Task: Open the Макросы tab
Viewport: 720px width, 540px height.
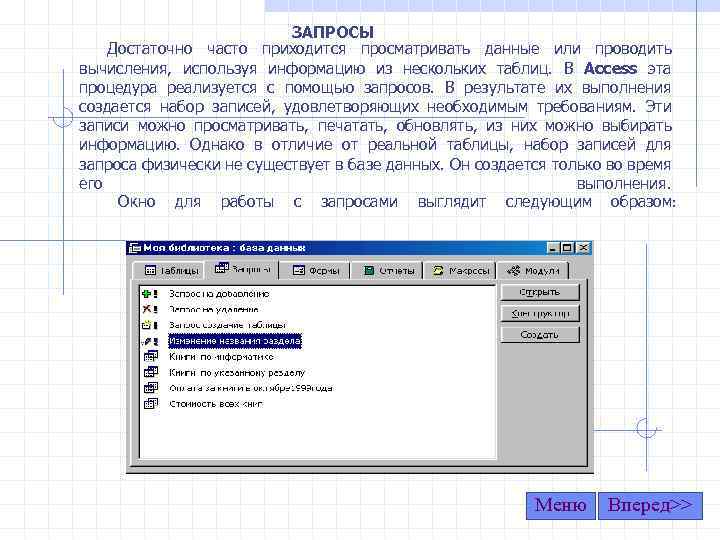Action: point(461,270)
